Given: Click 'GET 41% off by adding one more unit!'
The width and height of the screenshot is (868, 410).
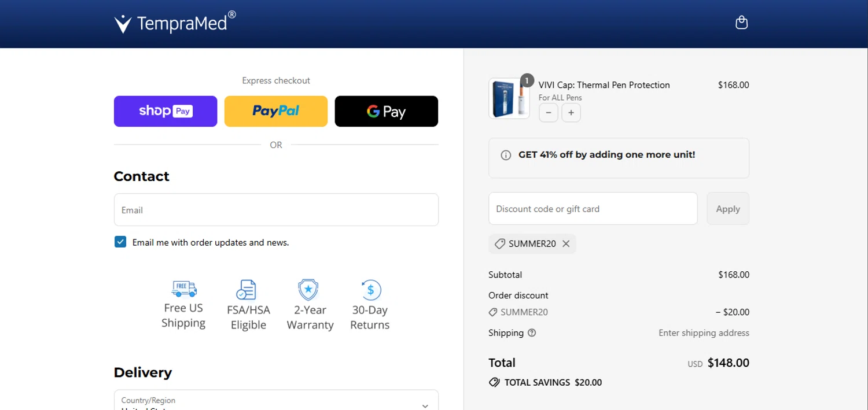Looking at the screenshot, I should point(607,155).
